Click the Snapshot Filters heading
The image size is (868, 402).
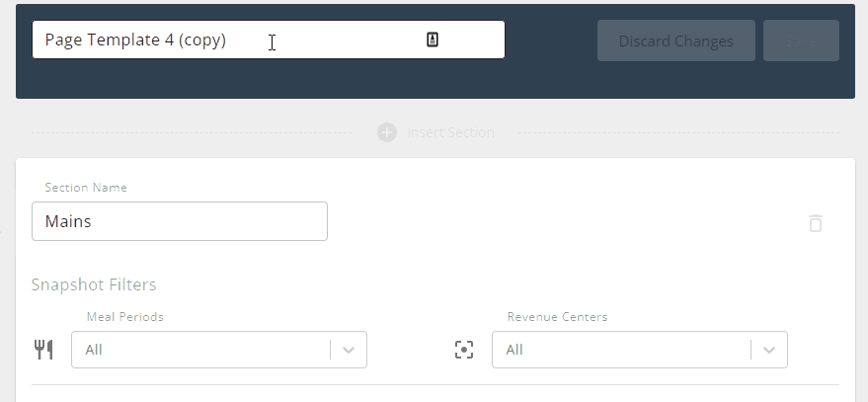tap(94, 285)
